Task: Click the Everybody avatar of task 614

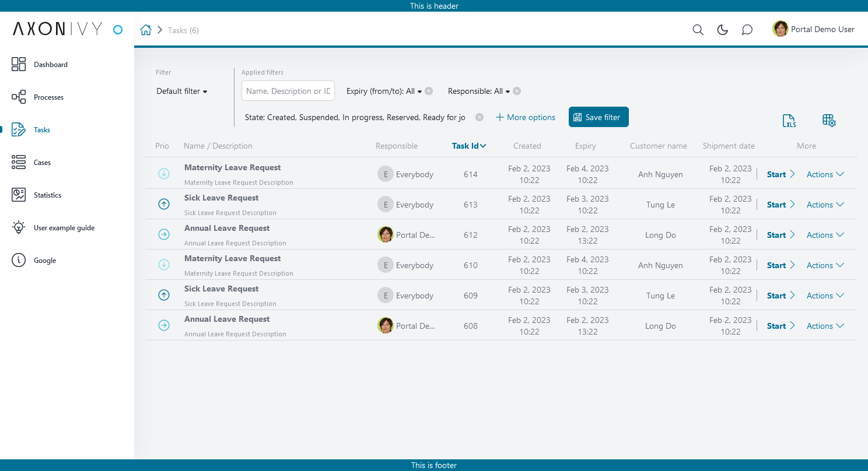Action: [x=385, y=174]
